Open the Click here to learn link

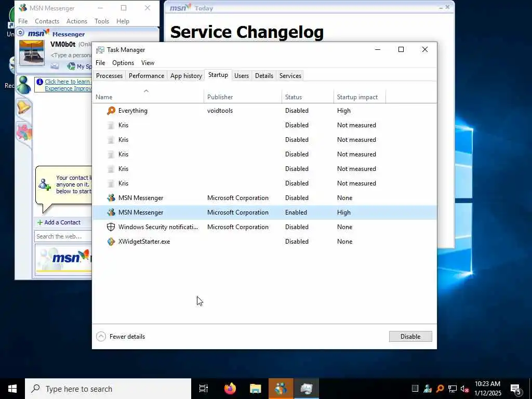[x=68, y=85]
